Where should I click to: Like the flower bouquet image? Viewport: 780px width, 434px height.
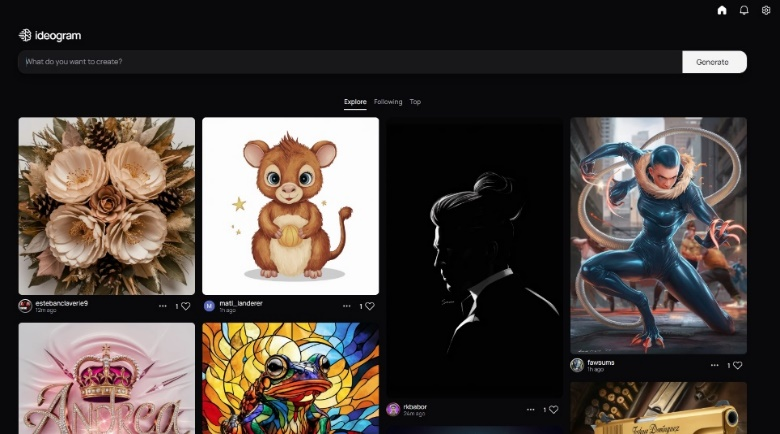tap(186, 306)
